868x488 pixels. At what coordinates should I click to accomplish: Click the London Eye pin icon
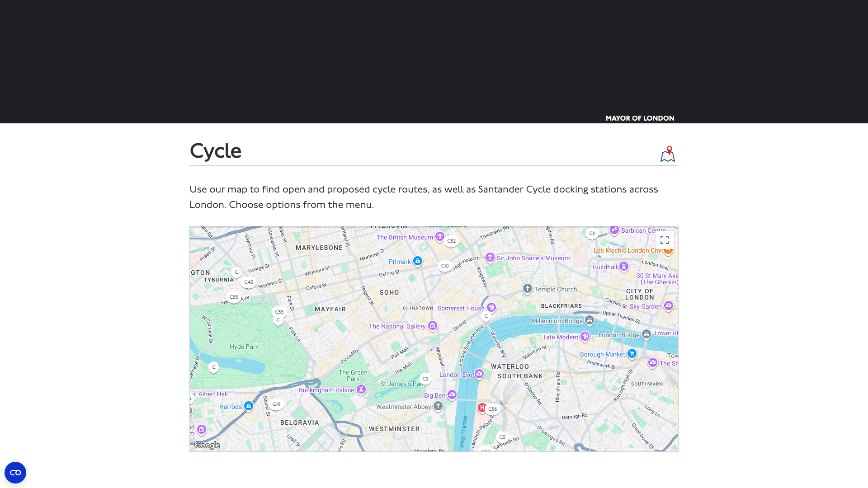(x=479, y=374)
